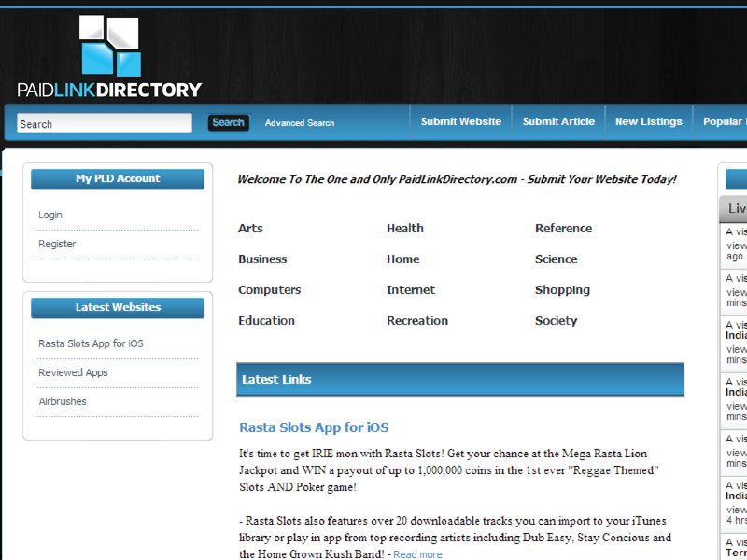Click the My PLD Account header
Image resolution: width=747 pixels, height=560 pixels.
tap(118, 178)
